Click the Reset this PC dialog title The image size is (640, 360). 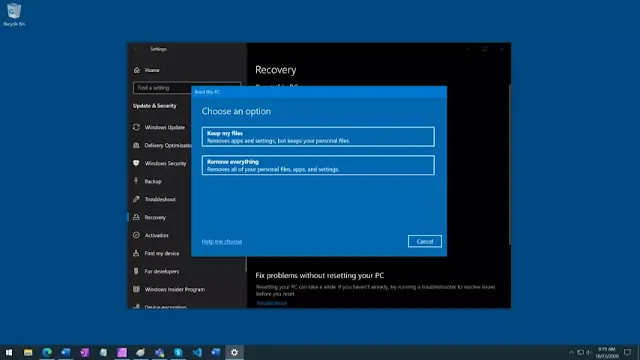click(207, 92)
